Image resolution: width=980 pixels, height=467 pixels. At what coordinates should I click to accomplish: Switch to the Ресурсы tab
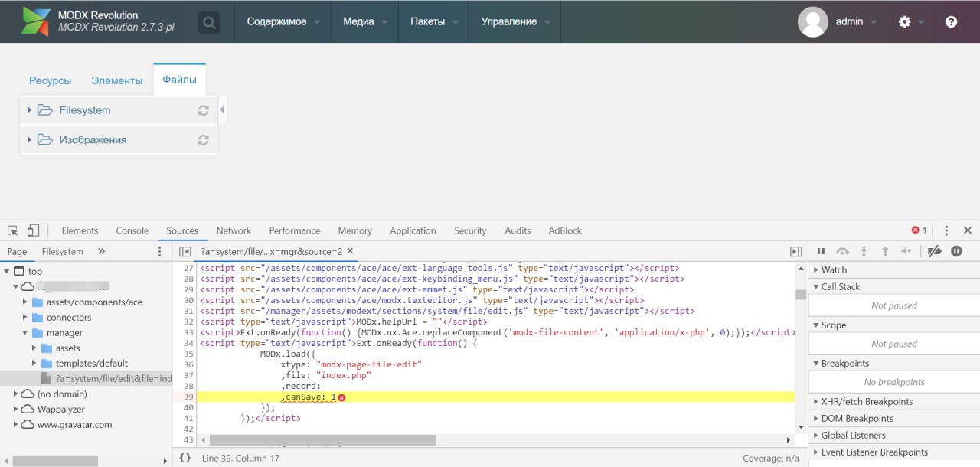[x=51, y=80]
